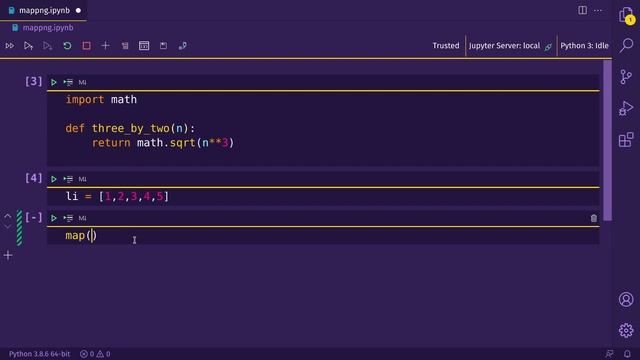Screen dimensions: 640x360
Task: Convert the map( cell to markdown
Action: (82, 218)
